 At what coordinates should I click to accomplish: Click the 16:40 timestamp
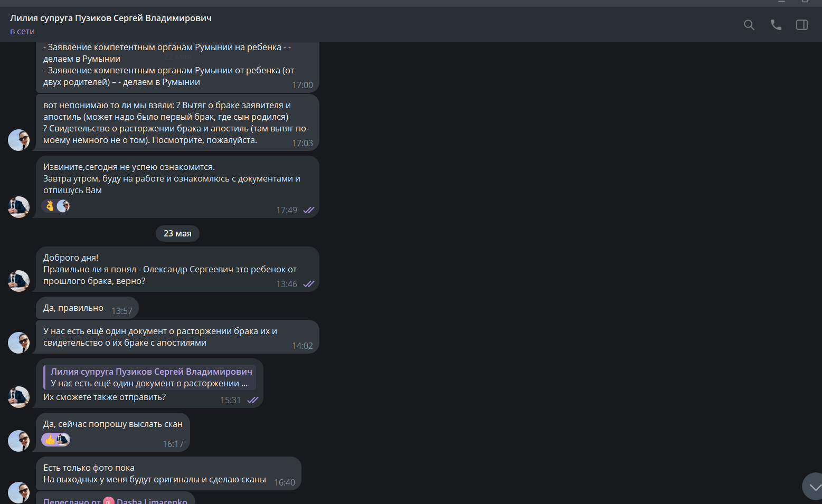[285, 482]
